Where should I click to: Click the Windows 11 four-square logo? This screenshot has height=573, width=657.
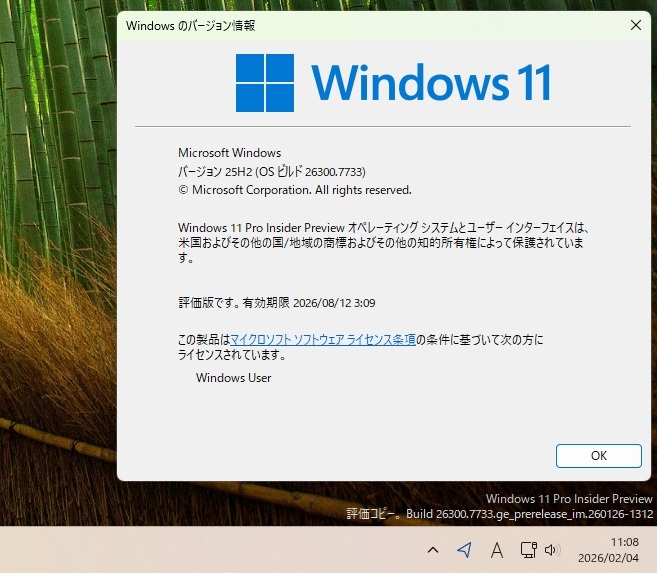pyautogui.click(x=265, y=83)
